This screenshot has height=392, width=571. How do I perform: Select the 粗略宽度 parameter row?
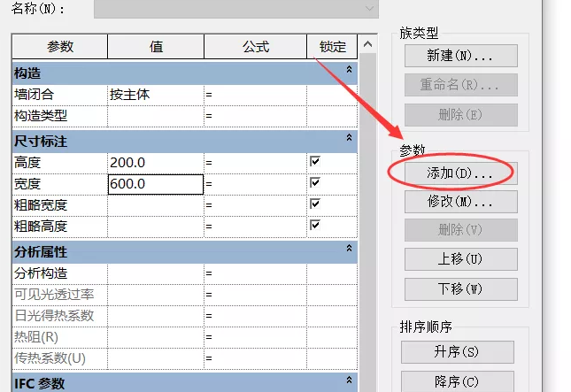tap(185, 205)
